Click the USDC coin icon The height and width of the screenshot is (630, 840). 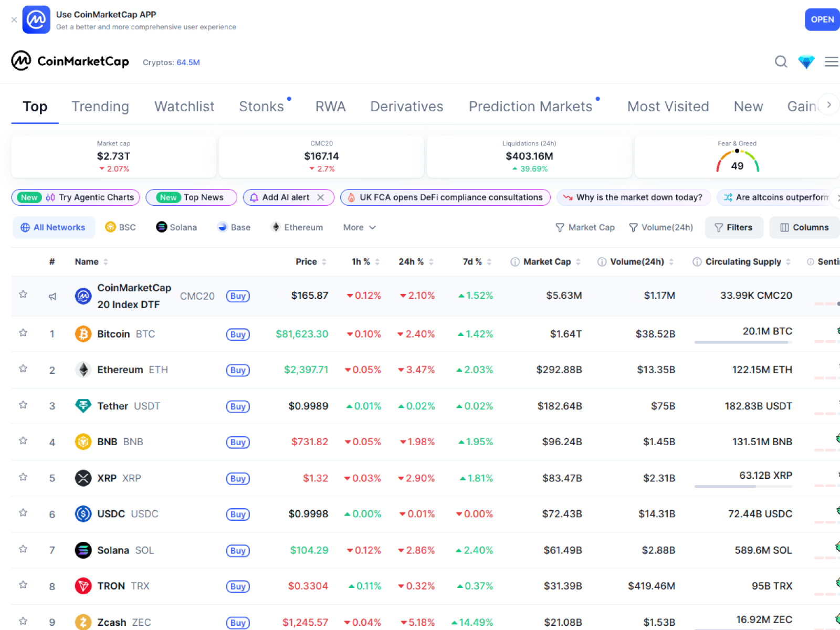pyautogui.click(x=83, y=513)
